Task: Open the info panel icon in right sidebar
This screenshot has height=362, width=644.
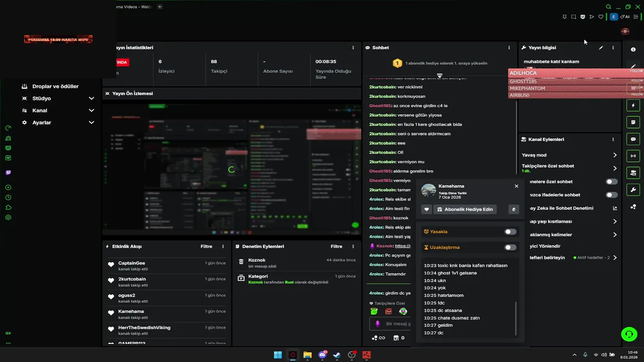Action: [x=633, y=49]
